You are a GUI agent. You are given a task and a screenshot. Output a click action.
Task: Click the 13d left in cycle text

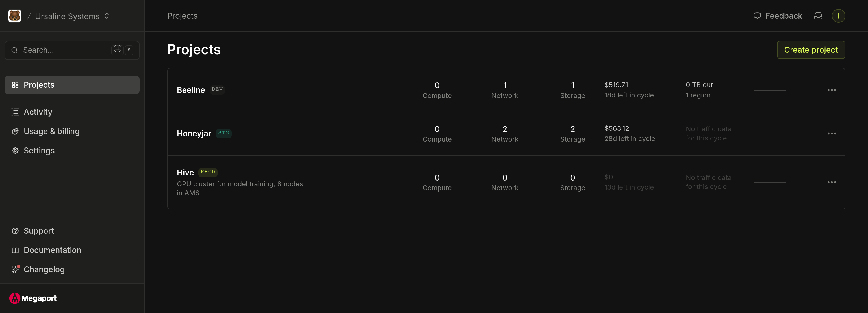(629, 187)
